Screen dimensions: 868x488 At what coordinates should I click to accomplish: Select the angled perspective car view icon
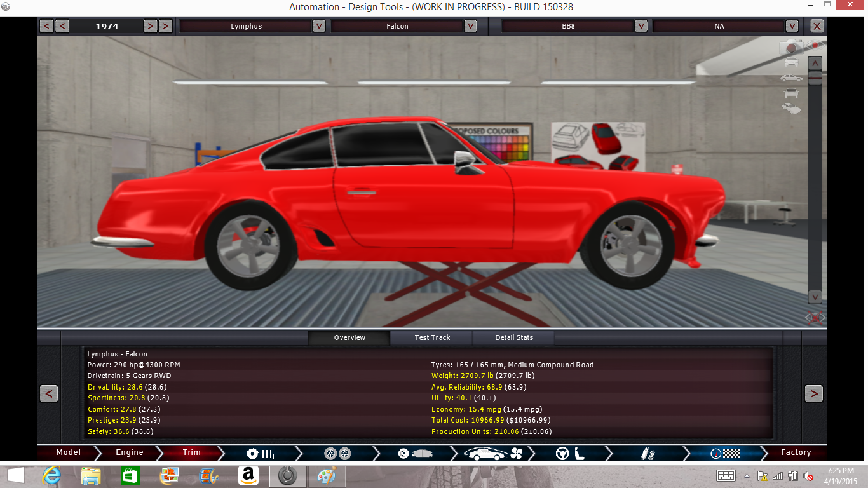791,109
